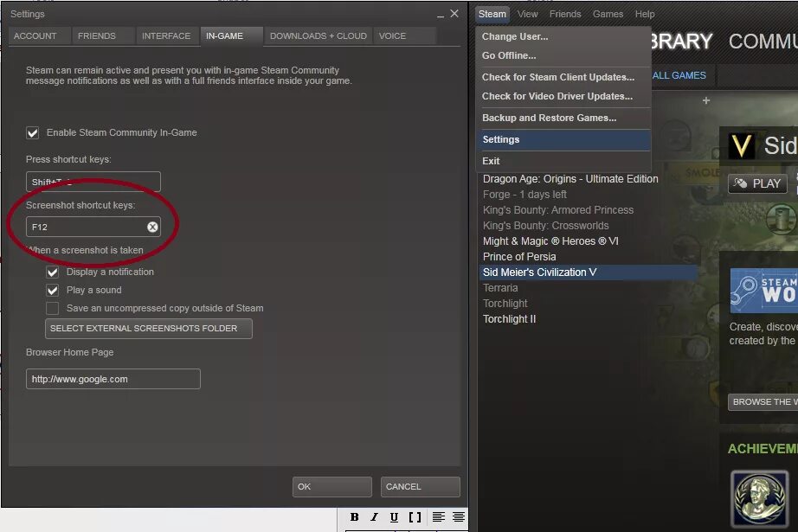The height and width of the screenshot is (532, 798).
Task: Click the Underline formatting icon
Action: pos(394,516)
